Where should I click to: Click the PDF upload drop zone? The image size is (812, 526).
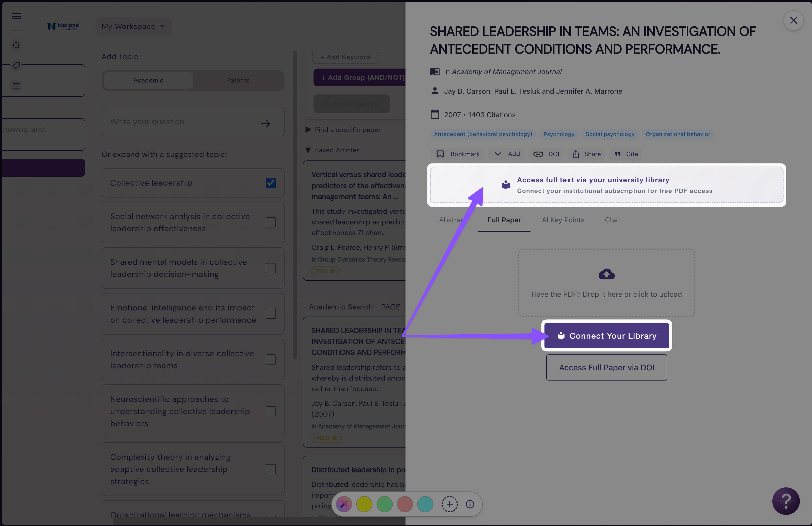(x=606, y=283)
